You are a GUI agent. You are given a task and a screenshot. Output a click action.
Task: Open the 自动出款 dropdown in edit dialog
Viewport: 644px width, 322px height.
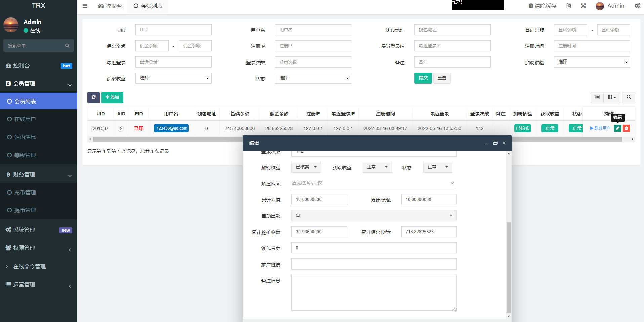coord(373,215)
